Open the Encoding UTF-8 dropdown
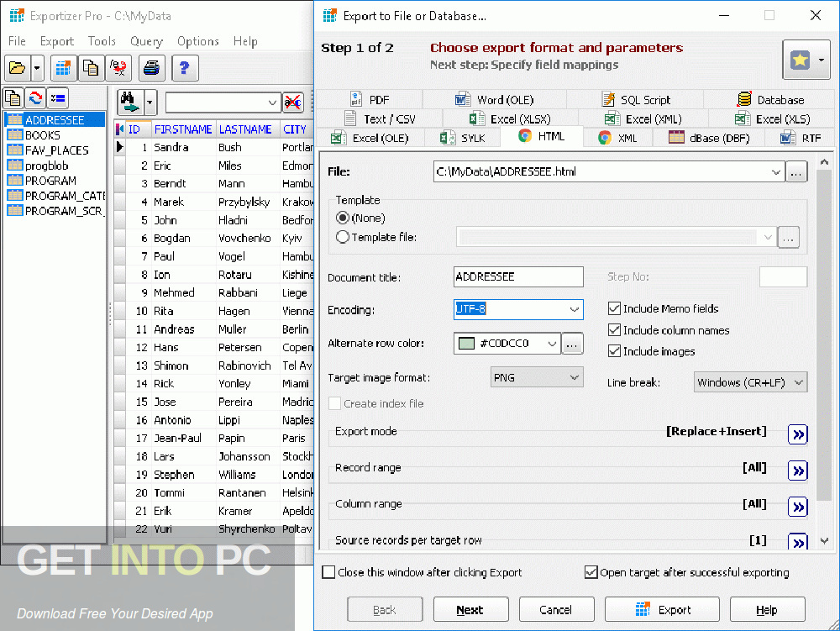 pyautogui.click(x=574, y=309)
